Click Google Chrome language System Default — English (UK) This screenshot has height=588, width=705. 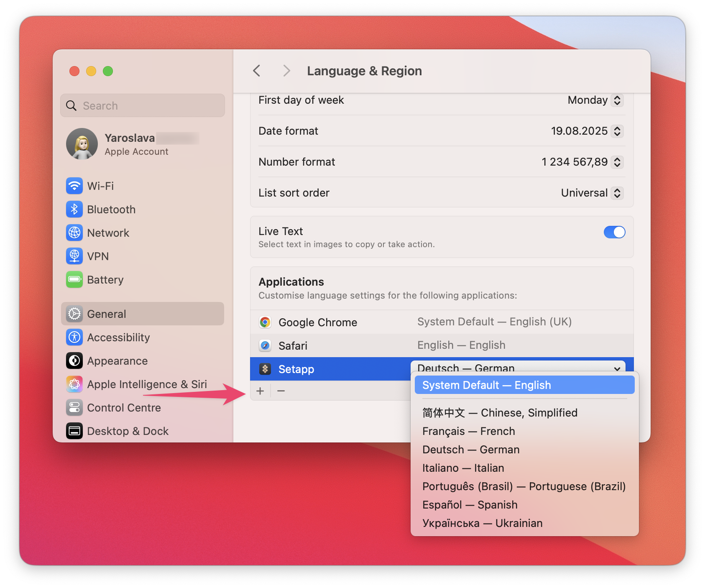click(494, 322)
